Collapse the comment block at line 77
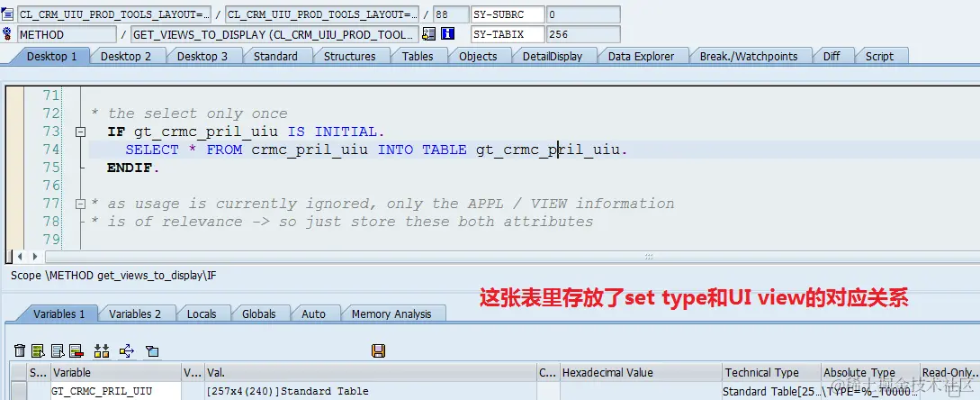Image resolution: width=980 pixels, height=400 pixels. (x=79, y=205)
